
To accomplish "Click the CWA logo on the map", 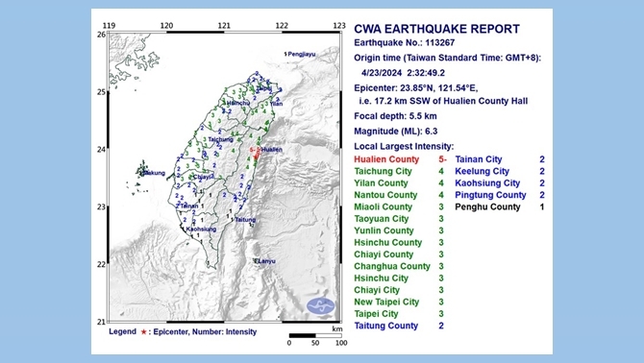I will [321, 306].
